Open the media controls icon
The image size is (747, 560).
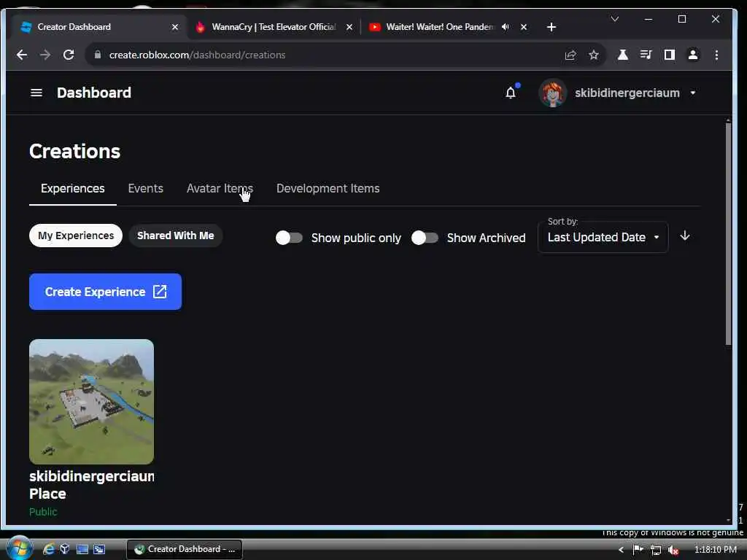(x=646, y=55)
